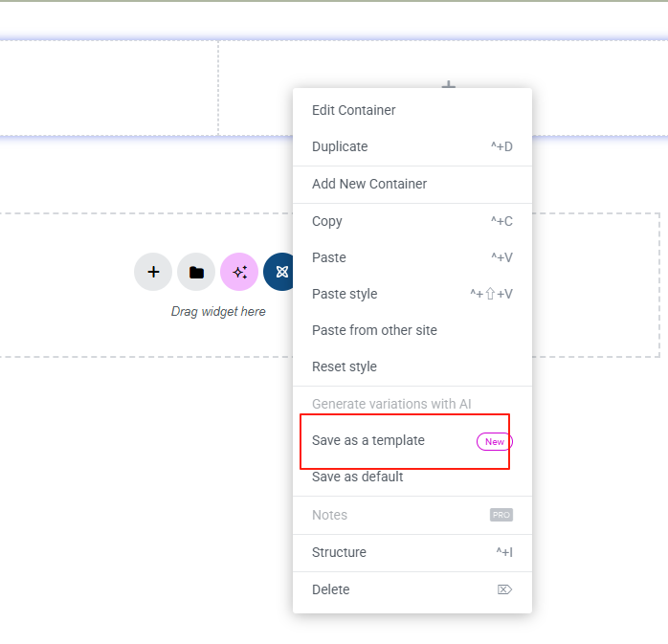This screenshot has height=644, width=668.
Task: Click the plus Add New Container button
Action: pyautogui.click(x=153, y=272)
